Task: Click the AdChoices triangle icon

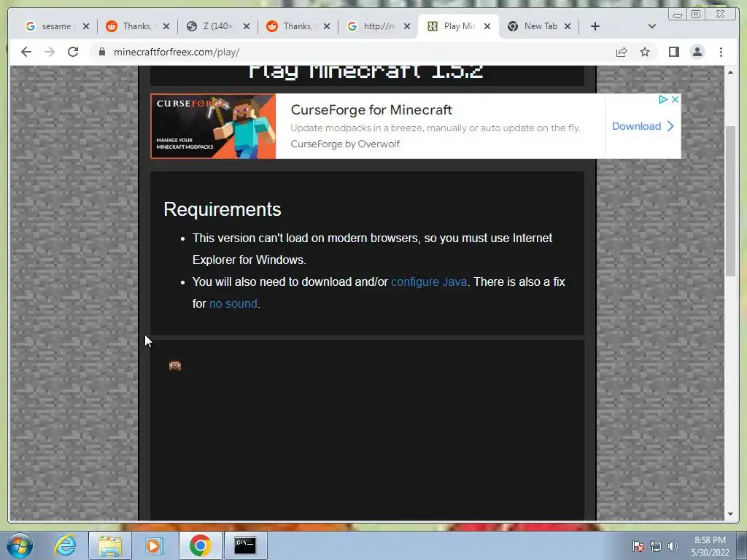Action: click(662, 99)
